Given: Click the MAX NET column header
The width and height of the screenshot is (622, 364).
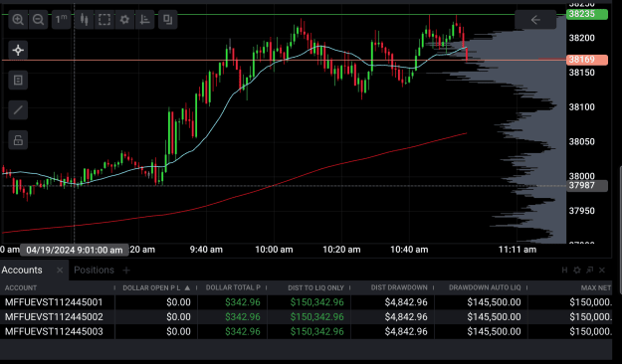Looking at the screenshot, I should (x=596, y=287).
